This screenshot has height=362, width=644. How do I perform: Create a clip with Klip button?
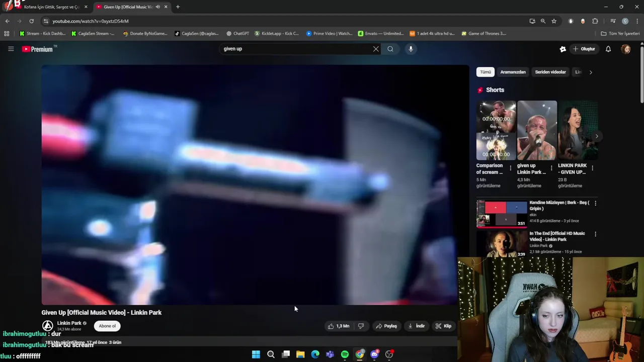click(x=444, y=326)
